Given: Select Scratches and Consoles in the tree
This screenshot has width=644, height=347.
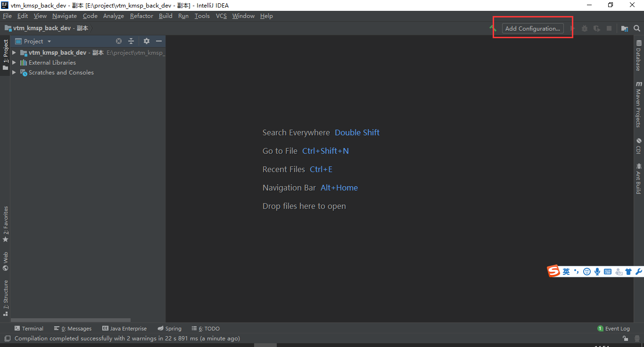Looking at the screenshot, I should [x=61, y=72].
